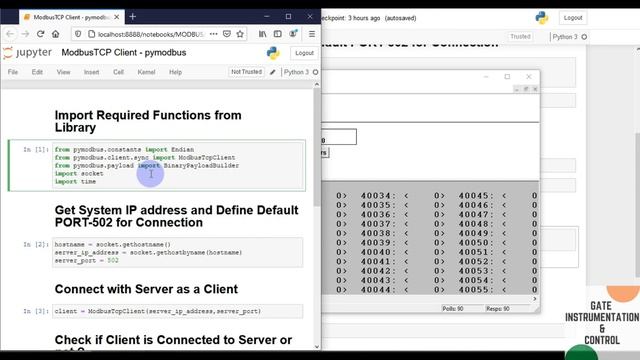The image size is (640, 360).
Task: Click scroll up arrow of notebook
Action: (317, 84)
